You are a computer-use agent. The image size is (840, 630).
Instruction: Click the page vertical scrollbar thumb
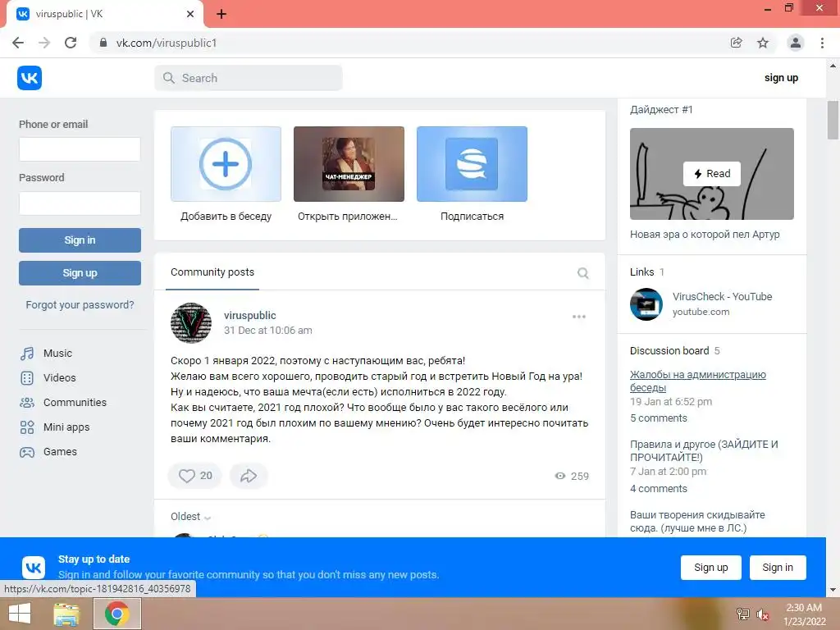click(833, 120)
